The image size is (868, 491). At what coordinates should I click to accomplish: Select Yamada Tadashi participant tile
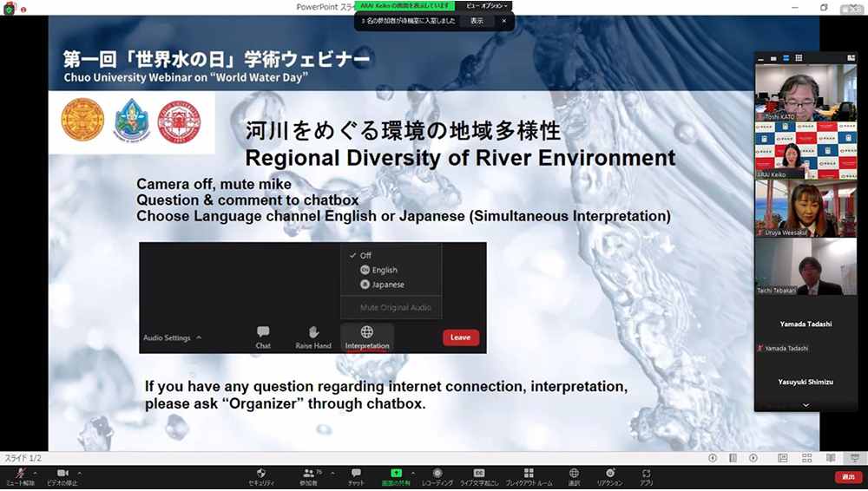(x=806, y=324)
